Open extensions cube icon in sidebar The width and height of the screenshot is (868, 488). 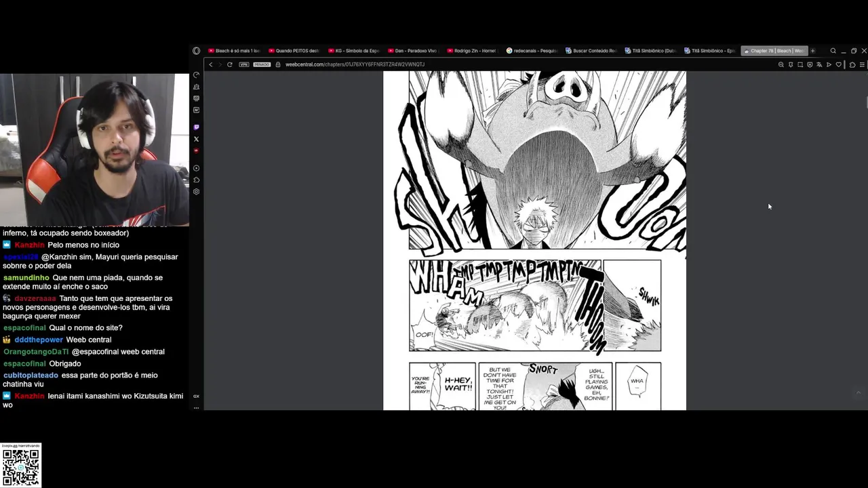197,180
